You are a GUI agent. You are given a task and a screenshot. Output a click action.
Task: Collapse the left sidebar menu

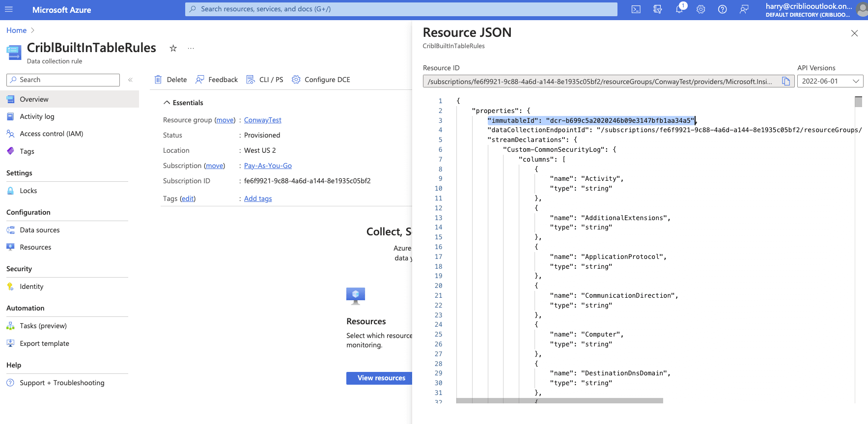(131, 80)
